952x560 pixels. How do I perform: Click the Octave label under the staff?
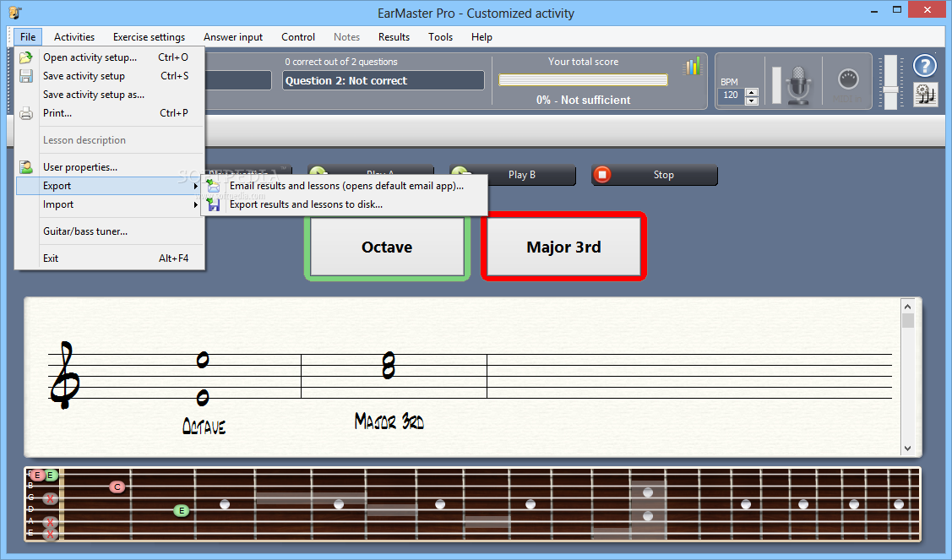(x=204, y=427)
